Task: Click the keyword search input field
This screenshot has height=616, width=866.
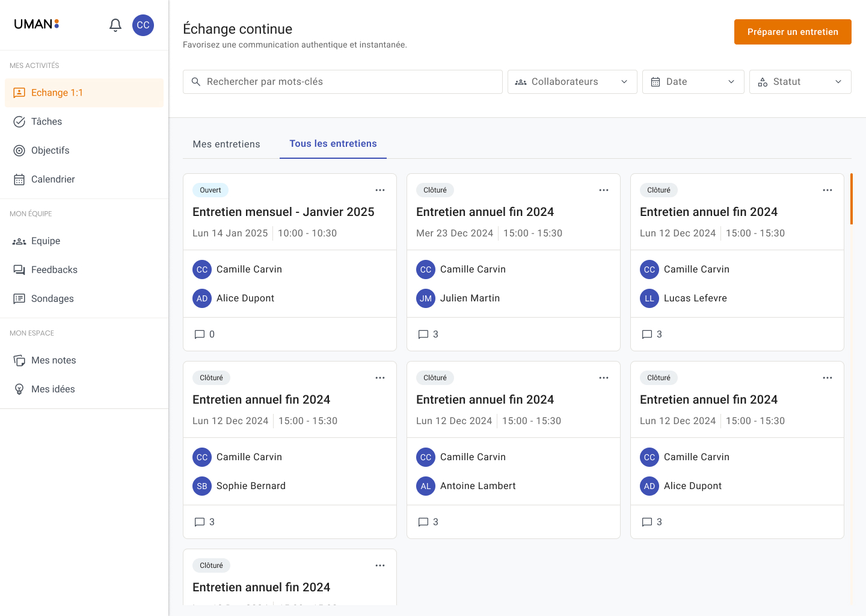Action: click(342, 81)
